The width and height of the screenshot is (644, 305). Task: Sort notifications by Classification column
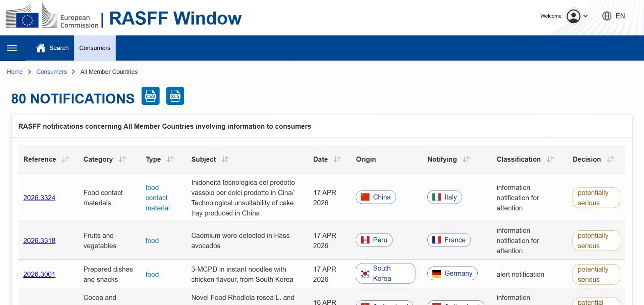(550, 159)
